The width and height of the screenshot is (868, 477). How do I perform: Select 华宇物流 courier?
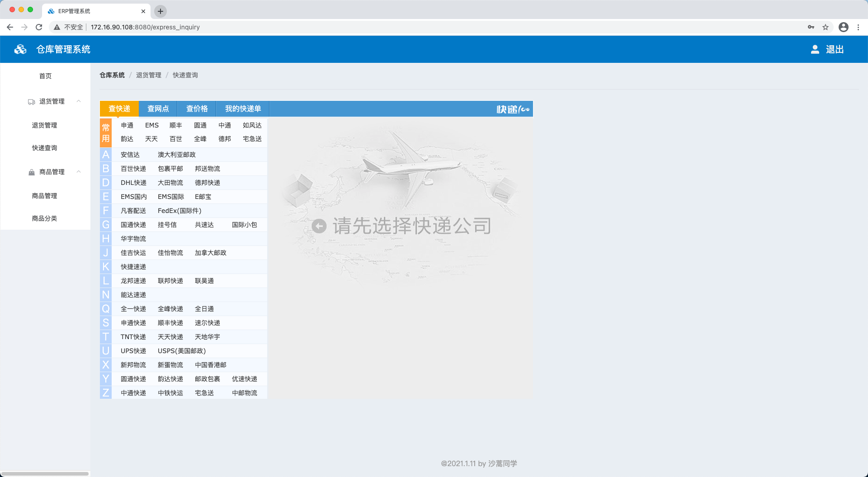coord(133,239)
